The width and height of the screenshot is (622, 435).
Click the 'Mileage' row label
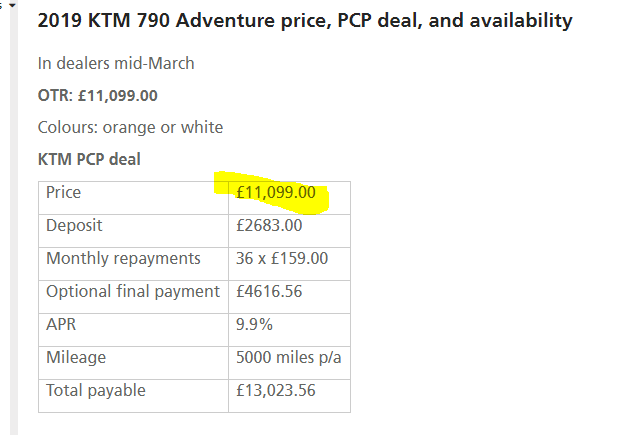click(133, 363)
